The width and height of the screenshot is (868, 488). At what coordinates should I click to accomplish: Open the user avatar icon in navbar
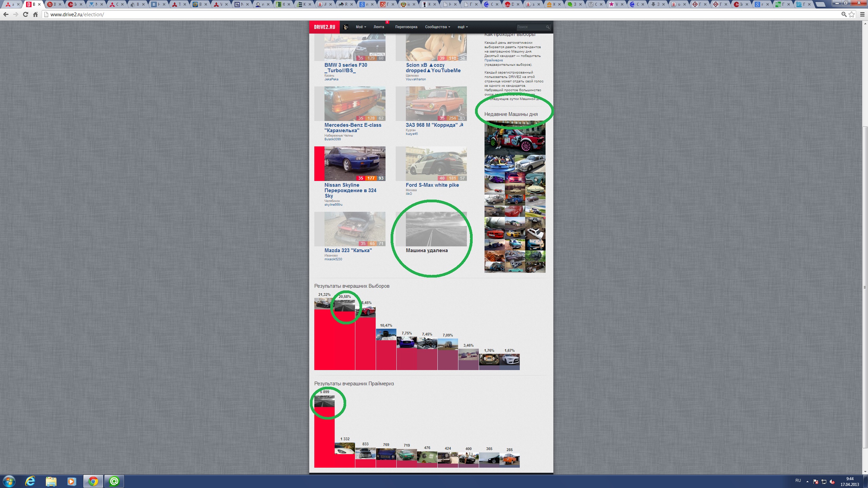pyautogui.click(x=346, y=27)
